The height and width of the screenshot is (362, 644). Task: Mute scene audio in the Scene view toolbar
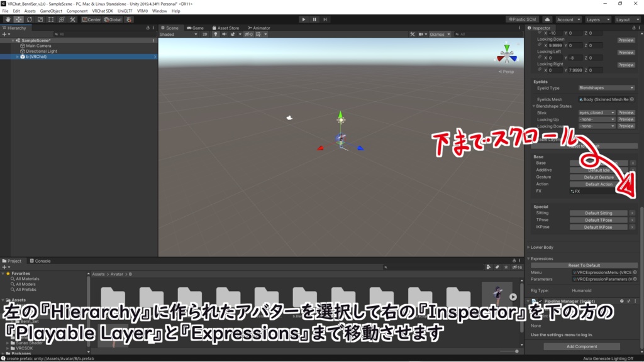(224, 34)
